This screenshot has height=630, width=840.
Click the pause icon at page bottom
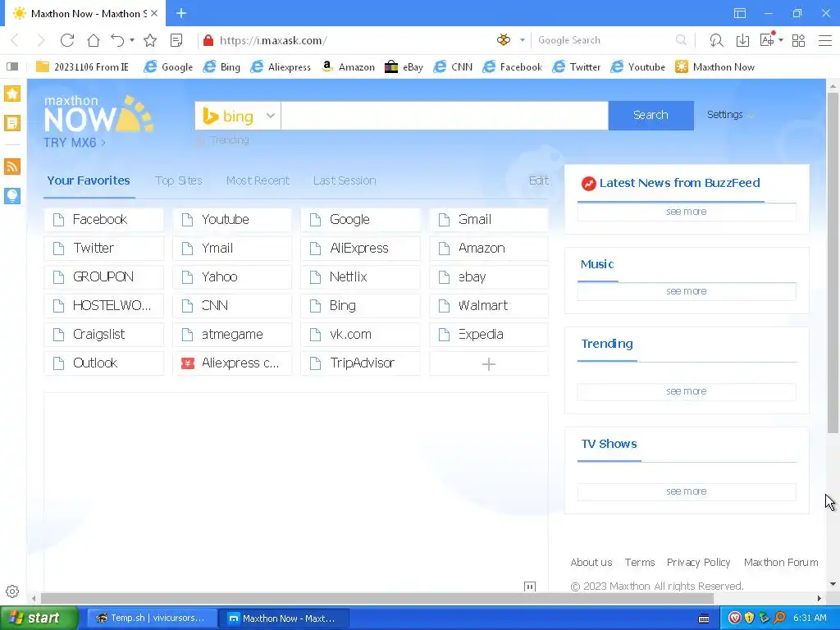click(x=530, y=587)
